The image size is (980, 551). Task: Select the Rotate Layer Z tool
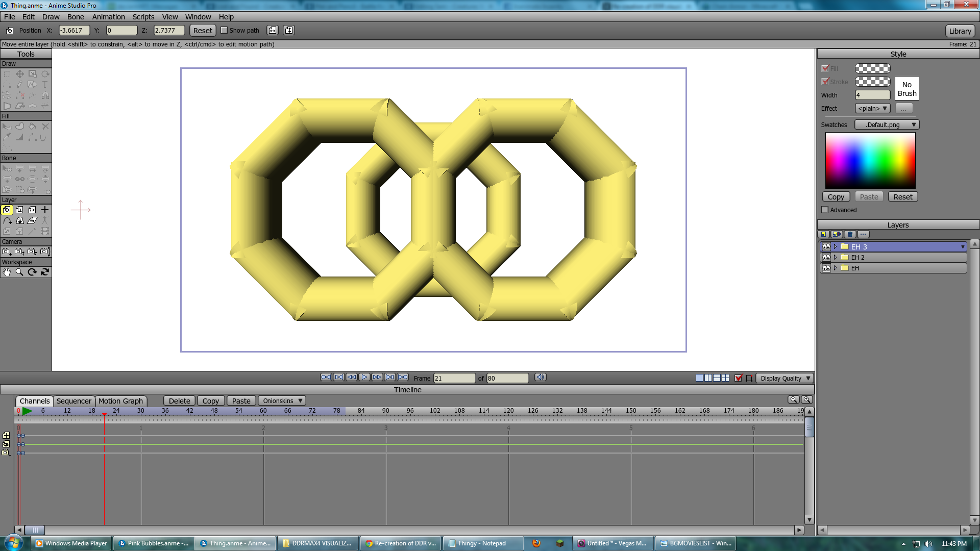tap(32, 210)
